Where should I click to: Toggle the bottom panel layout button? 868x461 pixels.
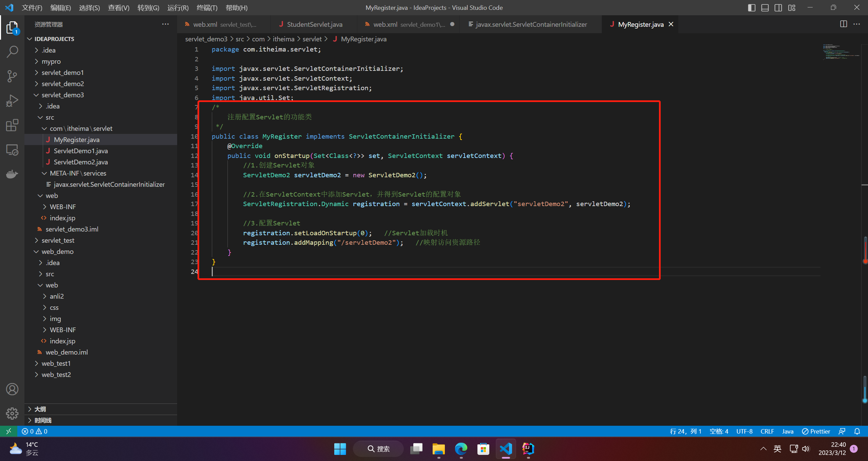765,7
